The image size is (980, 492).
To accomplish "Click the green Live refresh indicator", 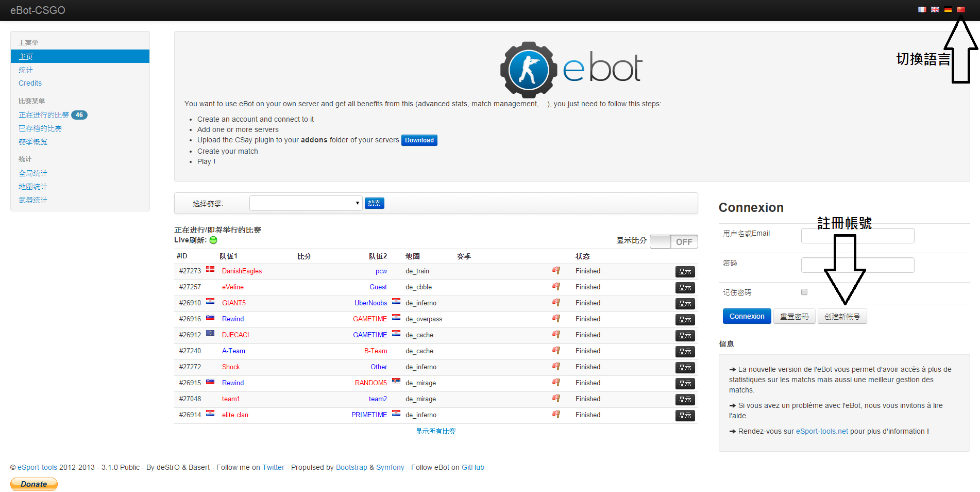I will coord(213,240).
